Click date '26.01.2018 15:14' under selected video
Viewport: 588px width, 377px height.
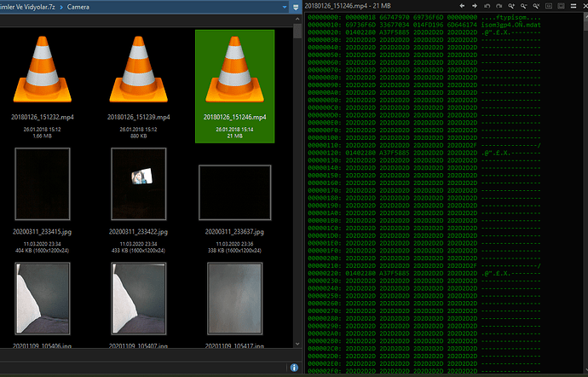pyautogui.click(x=234, y=129)
